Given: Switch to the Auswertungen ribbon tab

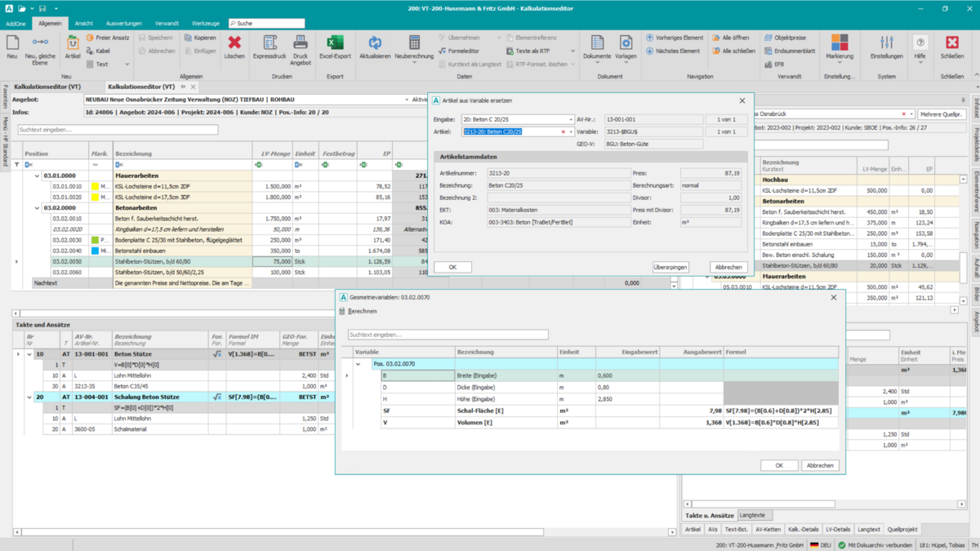Looking at the screenshot, I should tap(122, 24).
